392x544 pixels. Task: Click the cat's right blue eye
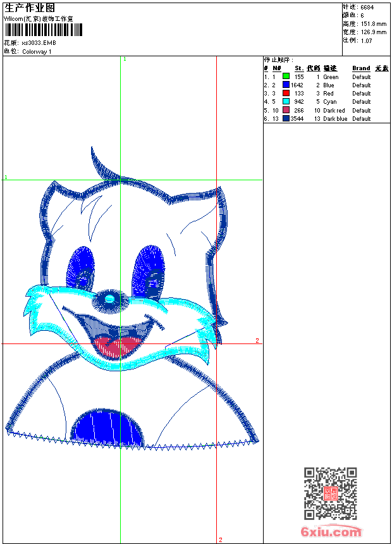[148, 271]
